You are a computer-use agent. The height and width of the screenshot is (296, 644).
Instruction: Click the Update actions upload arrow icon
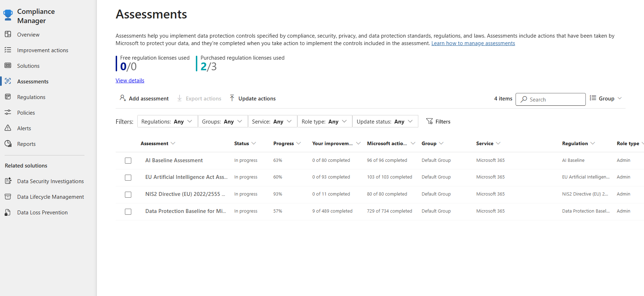point(232,98)
